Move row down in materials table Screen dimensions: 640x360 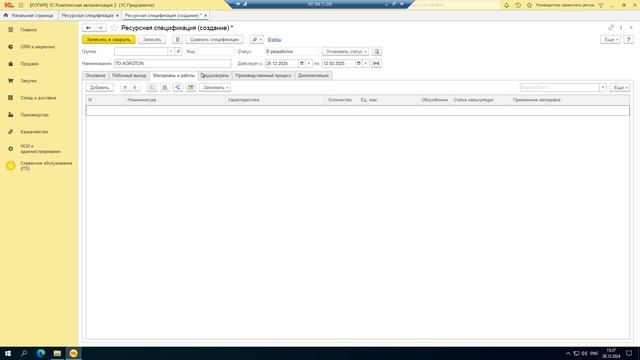pos(135,88)
